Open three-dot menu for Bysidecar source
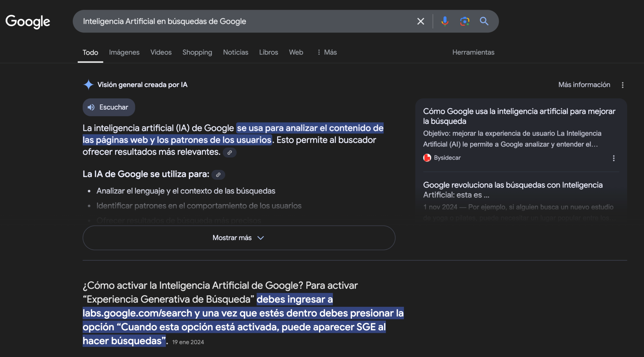644x357 pixels. (x=613, y=158)
